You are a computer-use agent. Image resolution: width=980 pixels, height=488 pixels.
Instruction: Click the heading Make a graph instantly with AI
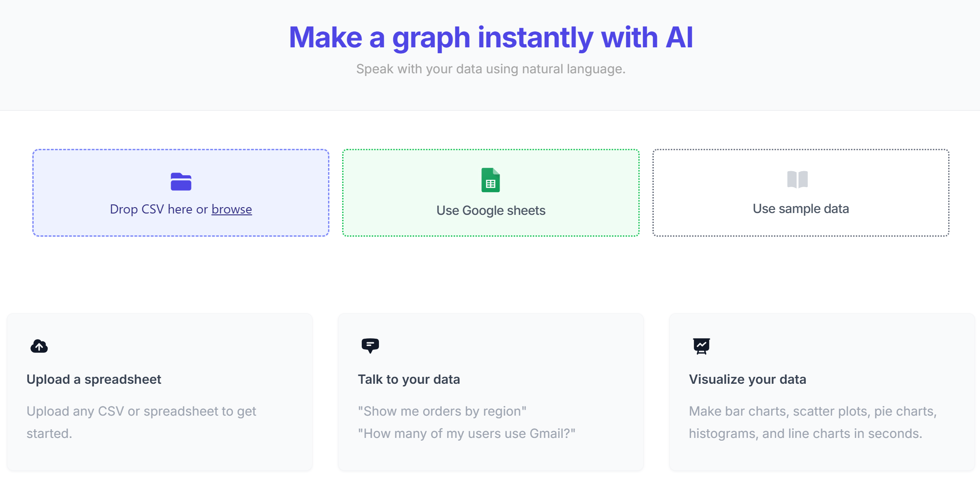(x=490, y=37)
